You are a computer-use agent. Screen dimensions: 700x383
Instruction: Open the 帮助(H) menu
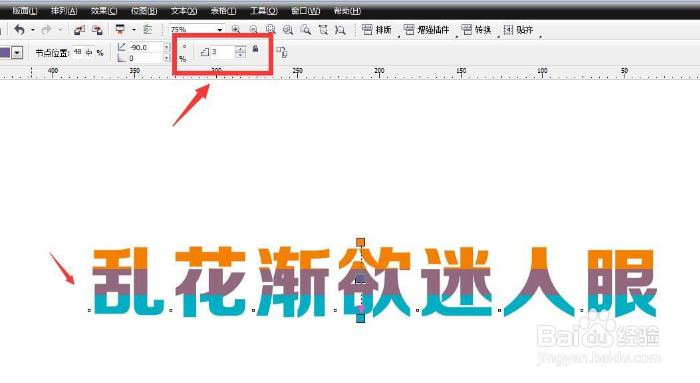pyautogui.click(x=347, y=11)
